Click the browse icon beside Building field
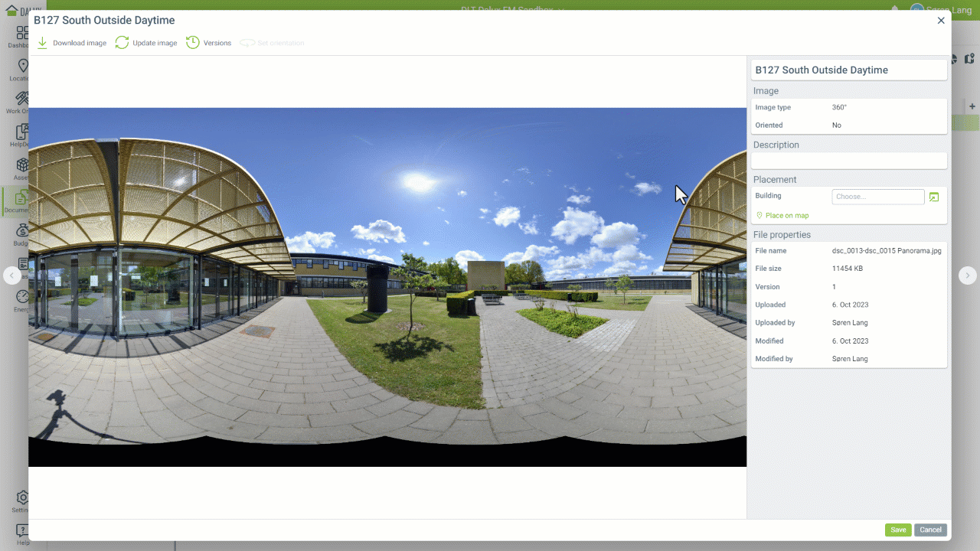 click(933, 197)
